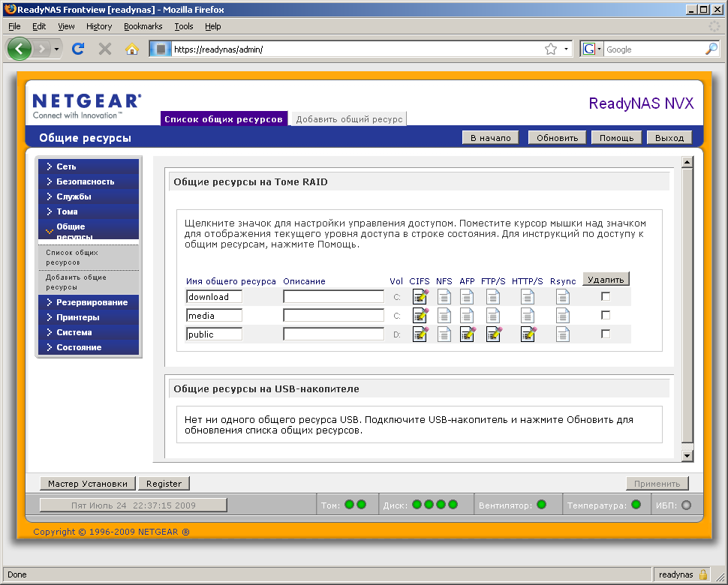Expand the Принтеры sidebar section

pyautogui.click(x=89, y=317)
